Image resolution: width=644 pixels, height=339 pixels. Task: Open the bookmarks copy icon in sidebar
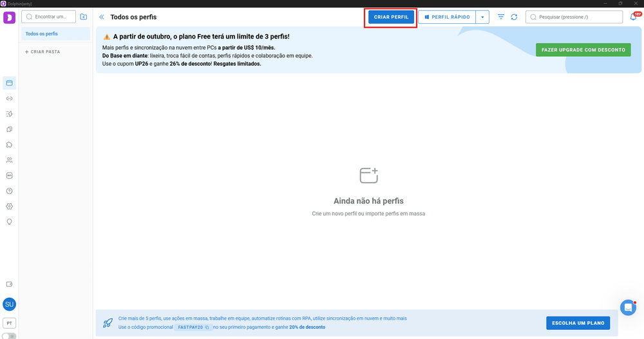point(10,129)
